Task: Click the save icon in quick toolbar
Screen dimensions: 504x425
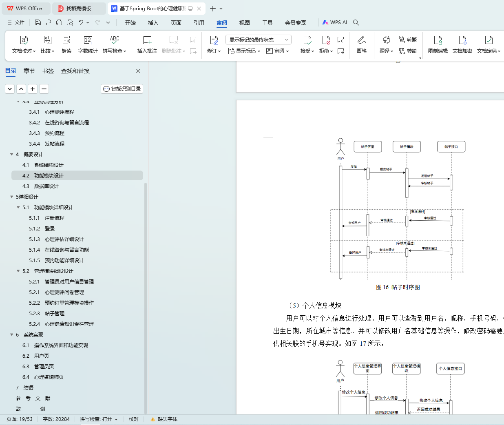Action: pyautogui.click(x=38, y=22)
